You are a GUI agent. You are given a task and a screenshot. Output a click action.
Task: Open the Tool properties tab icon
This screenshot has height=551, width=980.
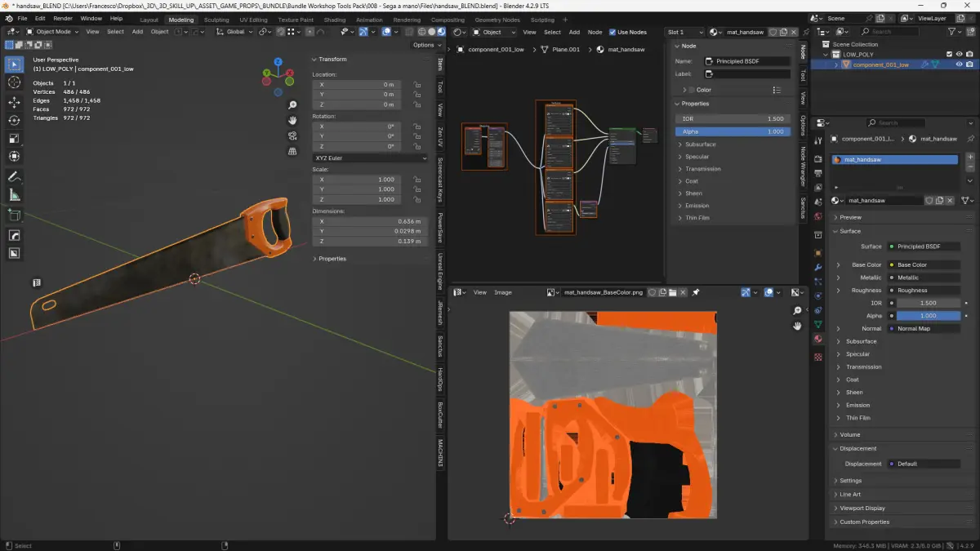(x=818, y=140)
